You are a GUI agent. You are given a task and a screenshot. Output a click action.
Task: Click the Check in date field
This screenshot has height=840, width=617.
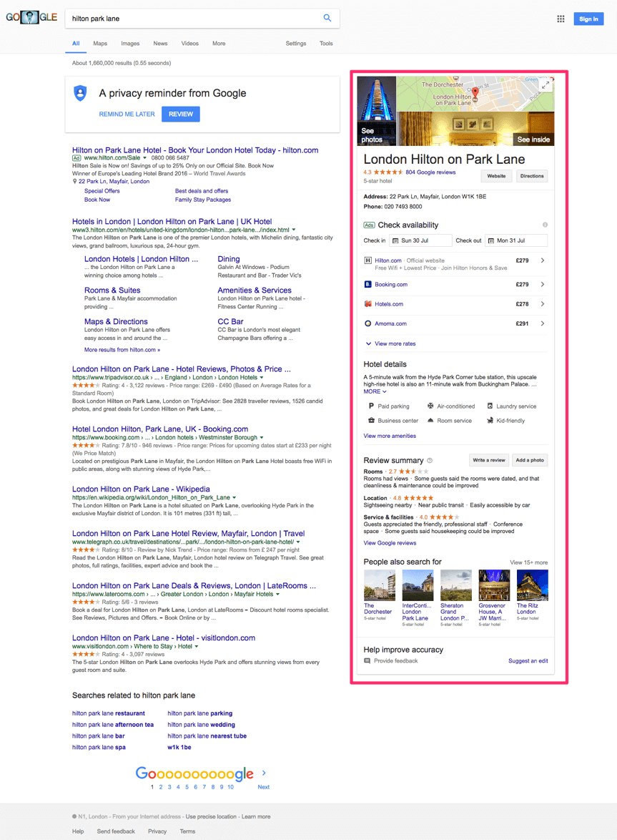420,240
